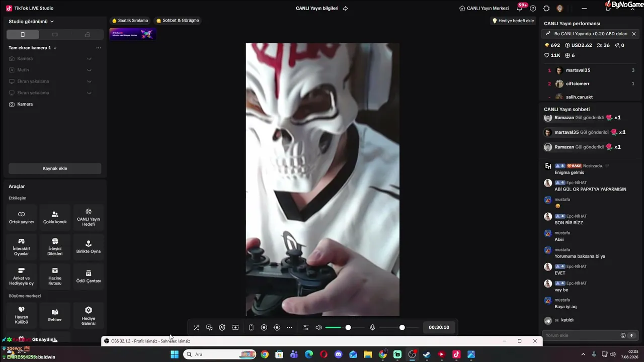Open Discord from the taskbar
This screenshot has height=362, width=644.
click(x=338, y=354)
